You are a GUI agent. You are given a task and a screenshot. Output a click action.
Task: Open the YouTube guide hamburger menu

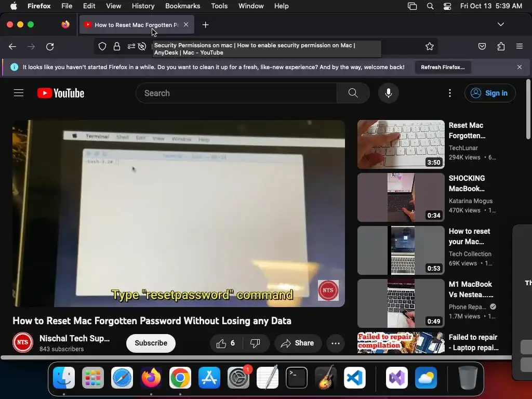19,93
